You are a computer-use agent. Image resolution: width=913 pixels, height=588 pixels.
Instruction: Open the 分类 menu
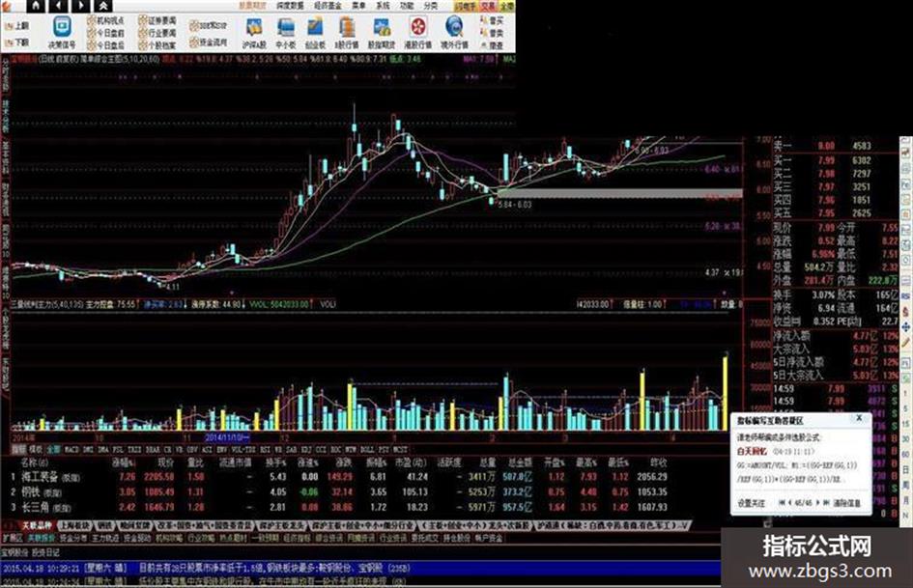click(x=430, y=6)
